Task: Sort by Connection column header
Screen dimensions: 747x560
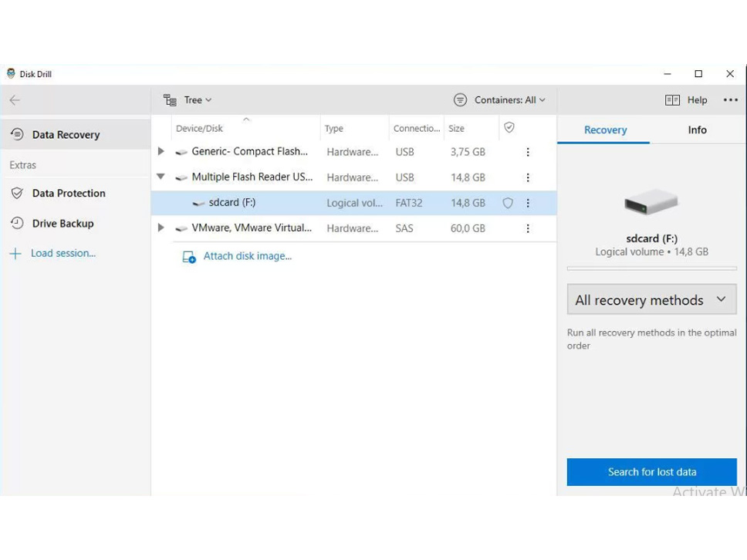Action: 417,129
